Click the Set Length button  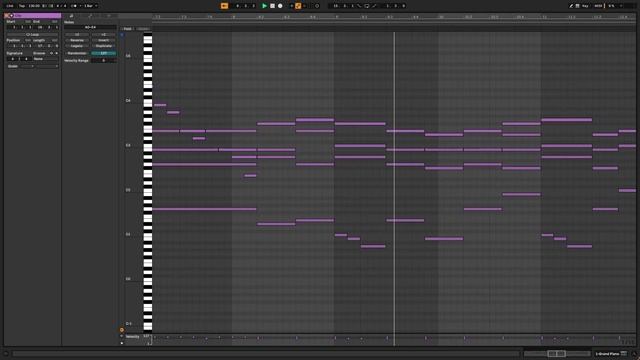coord(55,40)
